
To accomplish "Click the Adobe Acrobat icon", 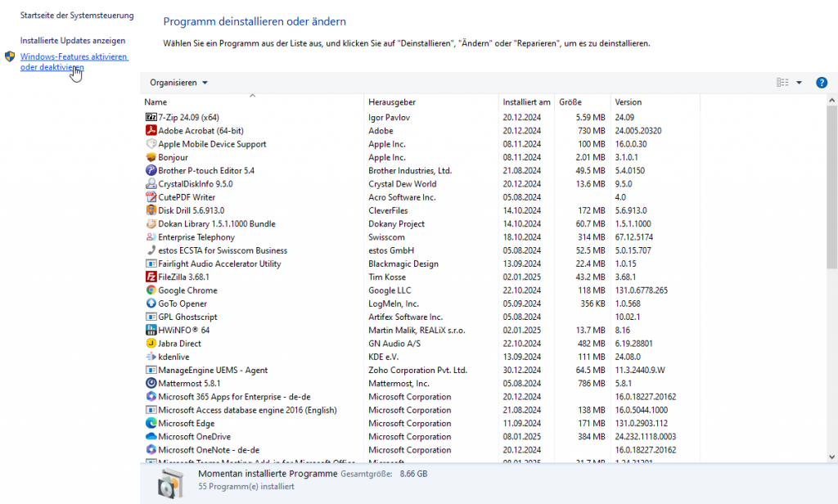I will tap(151, 130).
